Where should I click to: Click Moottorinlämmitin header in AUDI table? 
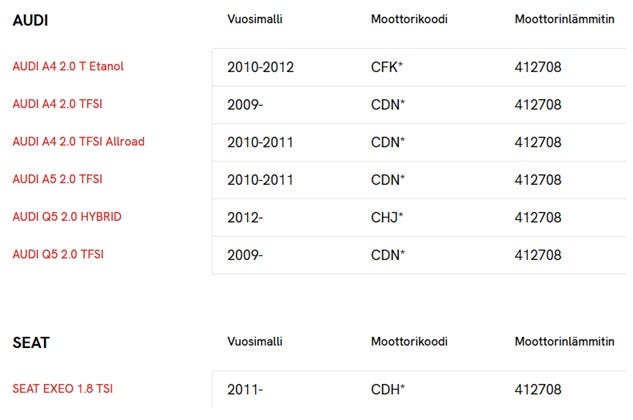click(x=564, y=19)
